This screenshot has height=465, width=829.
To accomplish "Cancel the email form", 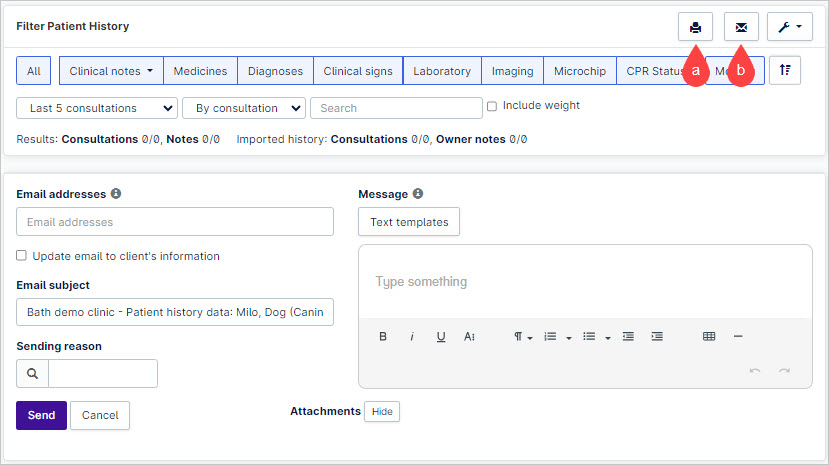I will point(100,415).
